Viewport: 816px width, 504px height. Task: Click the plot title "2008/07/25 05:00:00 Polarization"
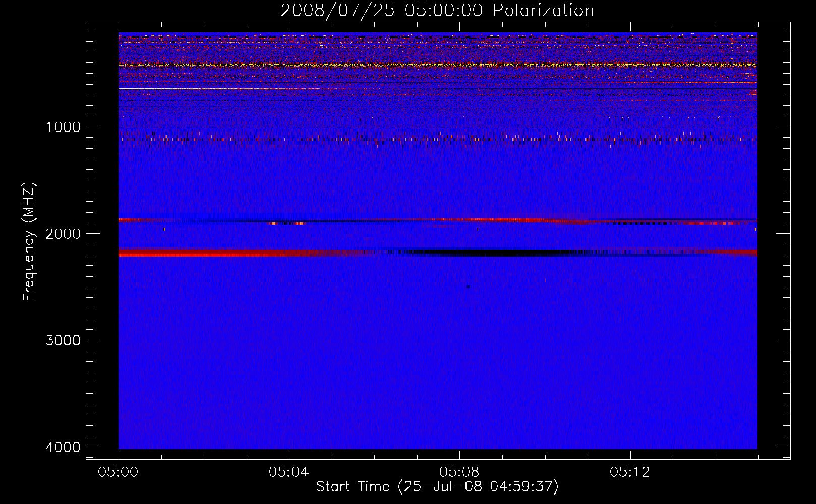pyautogui.click(x=437, y=10)
